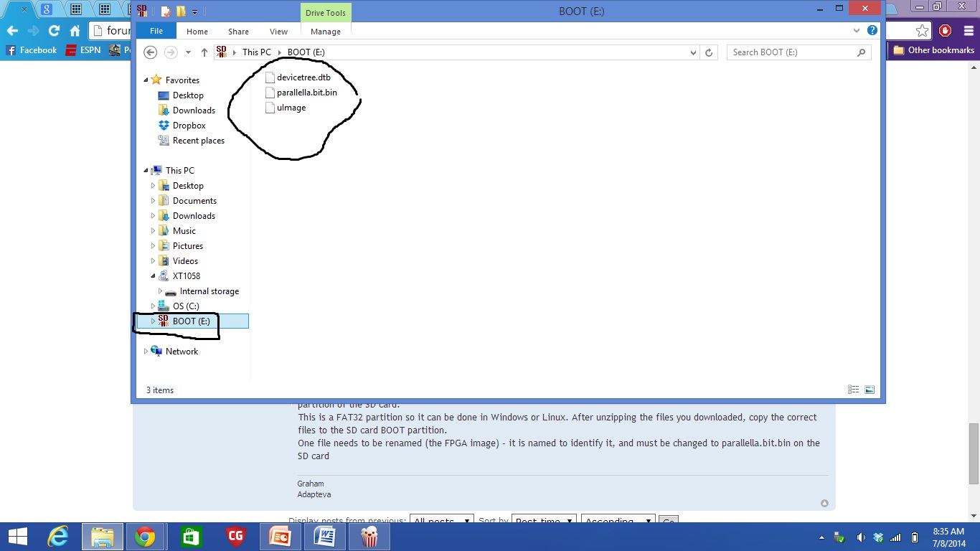Image resolution: width=980 pixels, height=551 pixels.
Task: Open the address bar history dropdown
Action: (x=693, y=52)
